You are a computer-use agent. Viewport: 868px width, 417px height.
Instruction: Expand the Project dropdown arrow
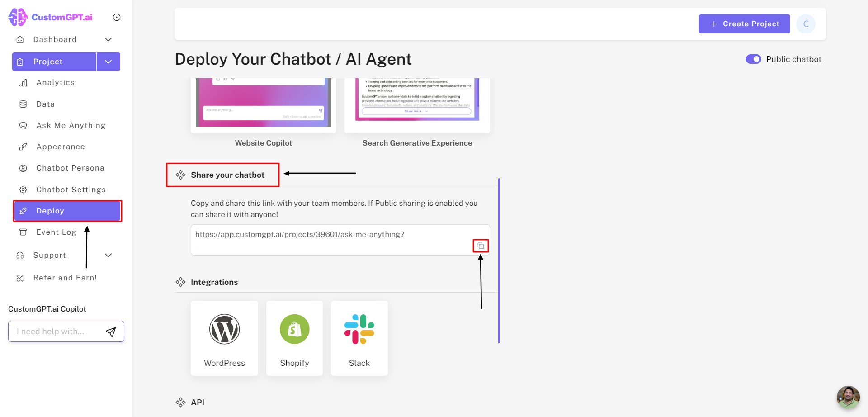click(108, 62)
